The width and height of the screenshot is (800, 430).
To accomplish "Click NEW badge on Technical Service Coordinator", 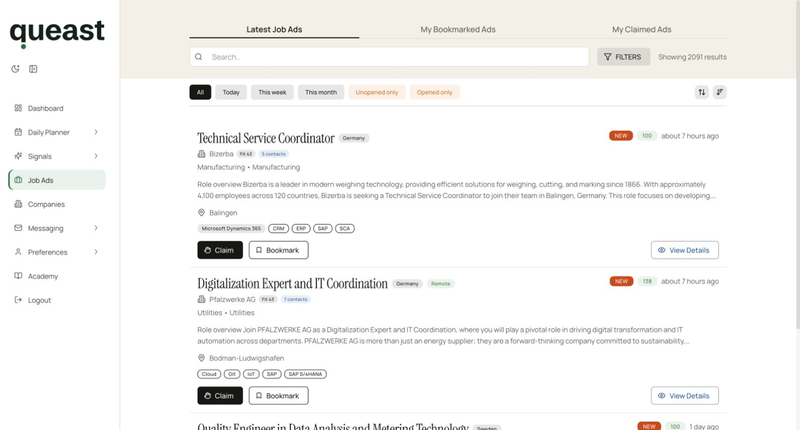I will click(x=621, y=136).
